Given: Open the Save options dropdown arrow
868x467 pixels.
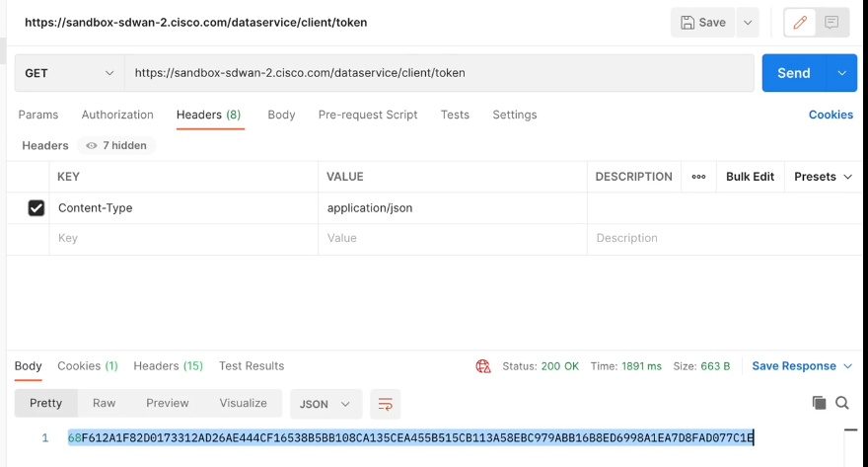Looking at the screenshot, I should 748,23.
